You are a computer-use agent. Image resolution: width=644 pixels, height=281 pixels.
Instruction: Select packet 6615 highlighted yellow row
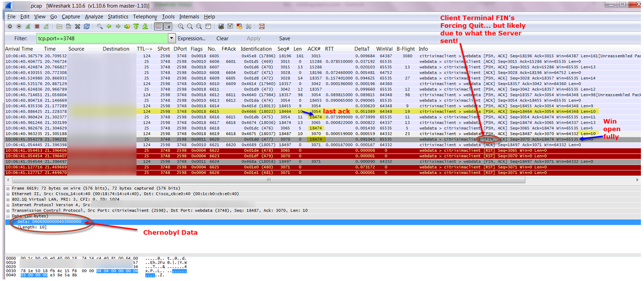[322, 111]
